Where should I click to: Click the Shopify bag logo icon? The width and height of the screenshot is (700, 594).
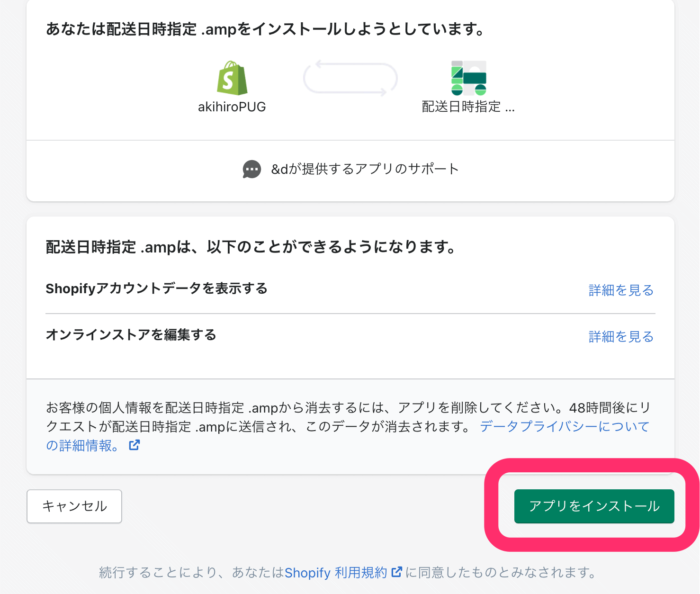click(232, 78)
